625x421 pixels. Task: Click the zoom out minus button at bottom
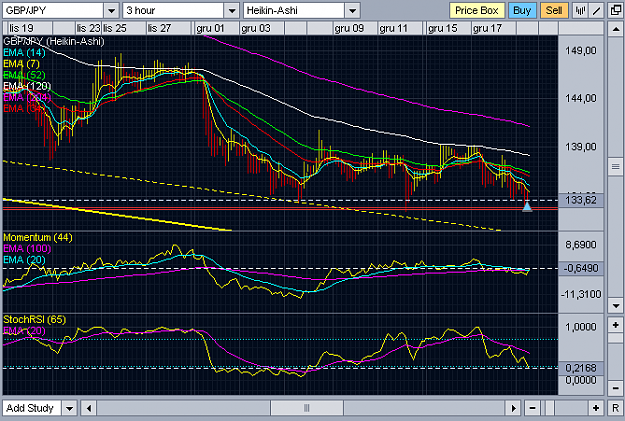533,408
